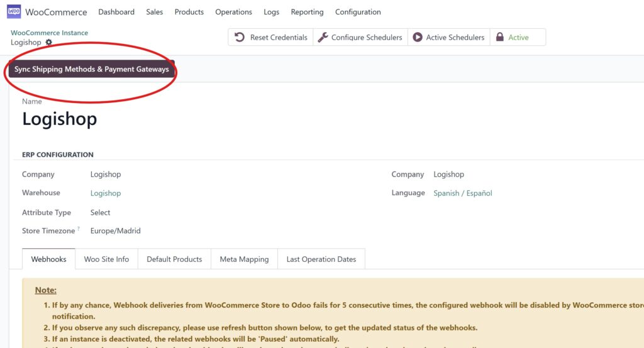Click the Reset Credentials button
Image resolution: width=644 pixels, height=348 pixels.
pyautogui.click(x=270, y=37)
